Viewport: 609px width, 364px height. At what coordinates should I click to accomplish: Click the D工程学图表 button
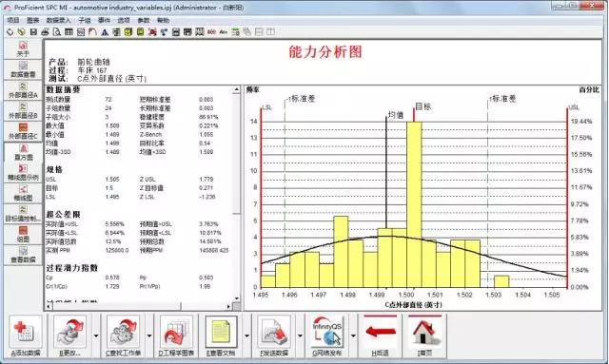[x=176, y=336]
